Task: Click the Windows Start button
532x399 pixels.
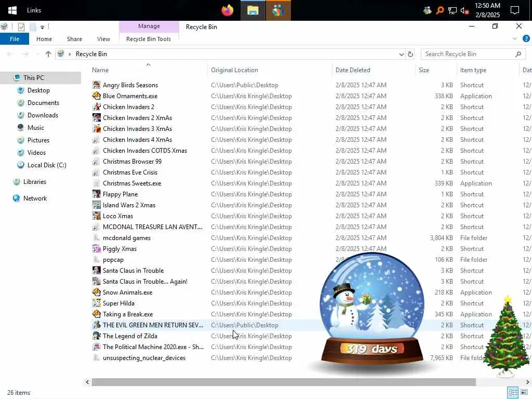Action: 12,10
